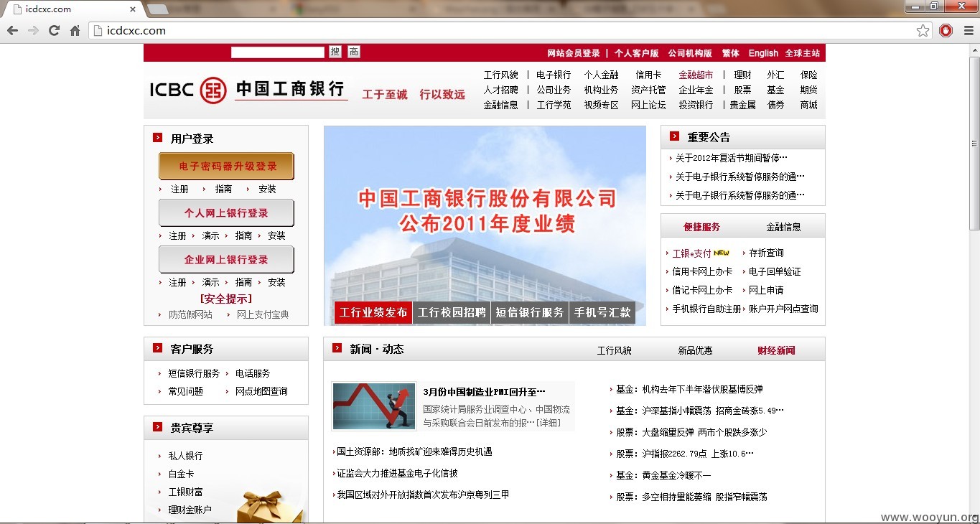
Task: Open headline 证监会大力推进基金电子化信披
Action: 397,473
